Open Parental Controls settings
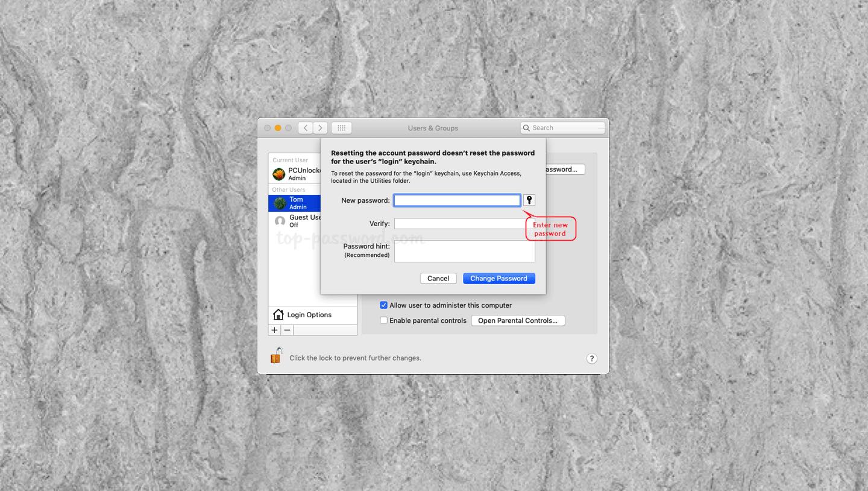 click(517, 320)
